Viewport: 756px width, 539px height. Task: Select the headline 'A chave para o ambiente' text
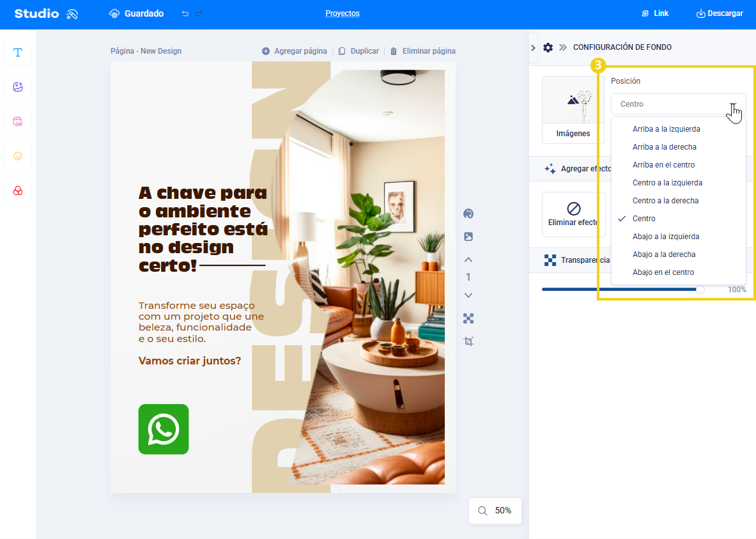pyautogui.click(x=203, y=229)
